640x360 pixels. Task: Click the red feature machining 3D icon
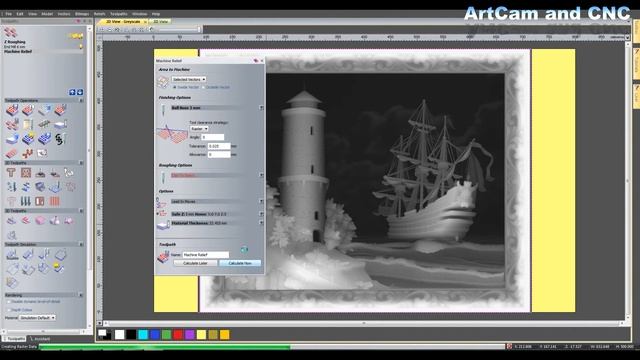coord(26,221)
